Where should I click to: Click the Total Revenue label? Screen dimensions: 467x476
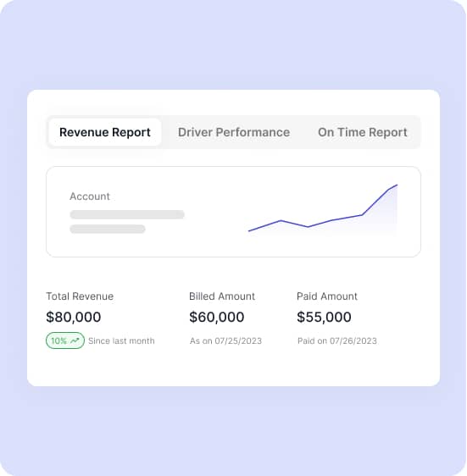(80, 296)
